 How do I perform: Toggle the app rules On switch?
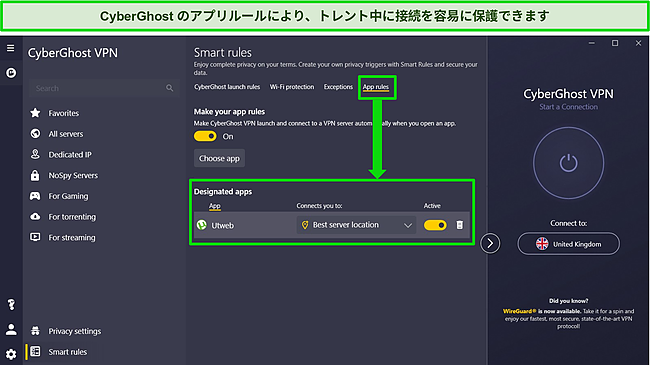pos(205,136)
